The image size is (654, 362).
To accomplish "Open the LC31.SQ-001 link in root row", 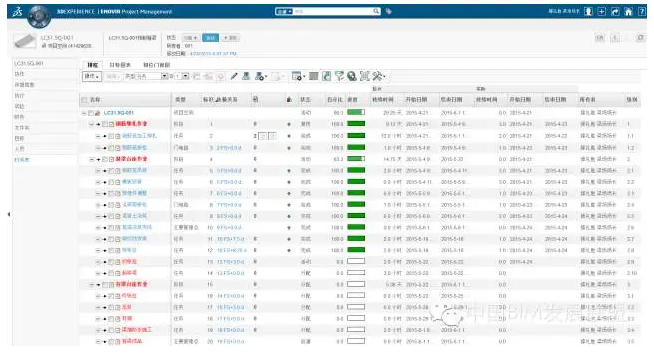I will [x=119, y=113].
